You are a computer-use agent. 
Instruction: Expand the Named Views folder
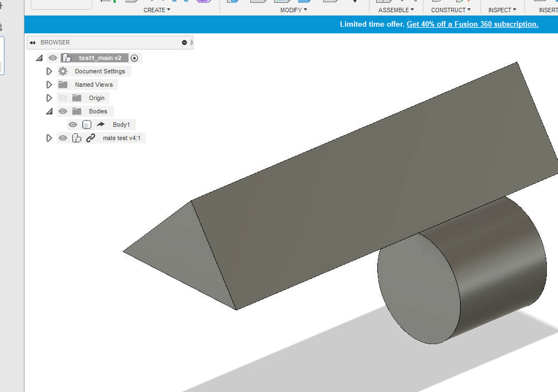(x=49, y=85)
